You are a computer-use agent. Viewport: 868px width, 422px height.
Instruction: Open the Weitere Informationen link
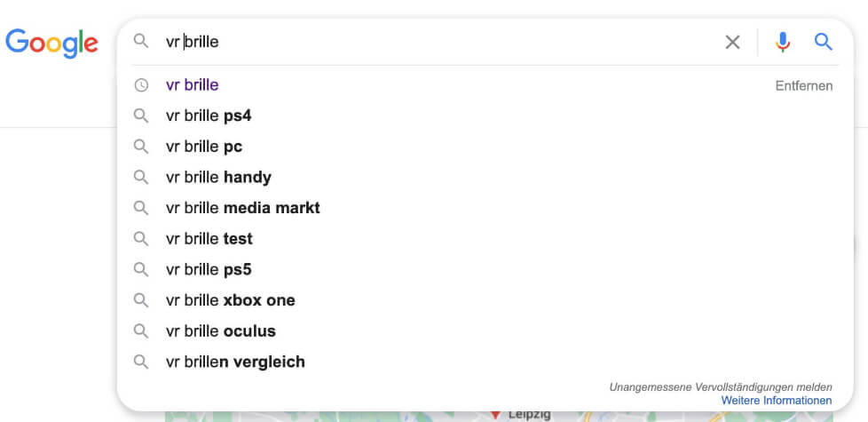click(x=776, y=401)
